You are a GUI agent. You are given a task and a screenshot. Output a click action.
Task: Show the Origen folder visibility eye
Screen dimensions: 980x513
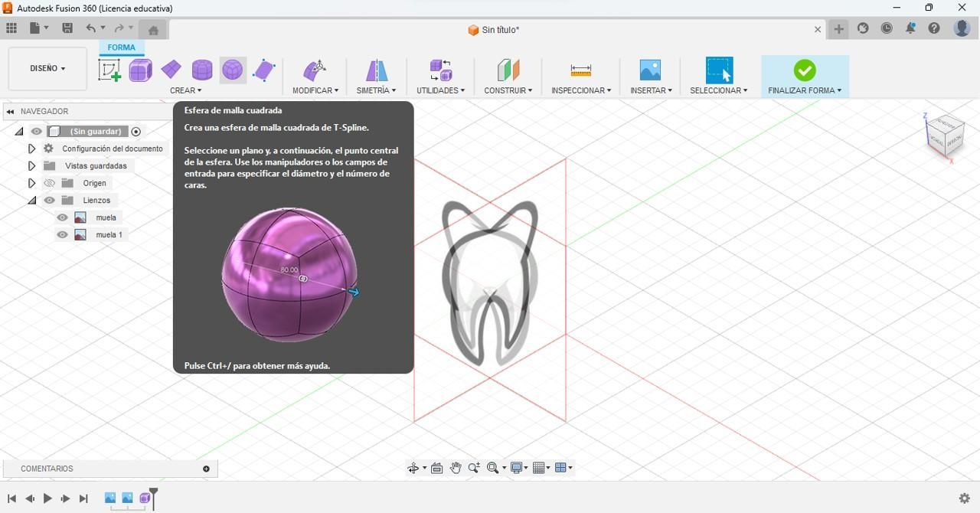click(x=50, y=183)
